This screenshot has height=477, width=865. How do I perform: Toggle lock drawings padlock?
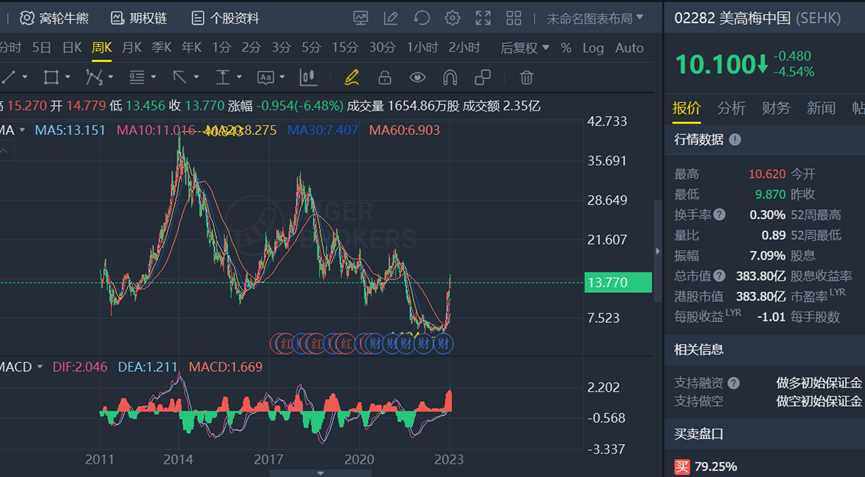pyautogui.click(x=385, y=77)
